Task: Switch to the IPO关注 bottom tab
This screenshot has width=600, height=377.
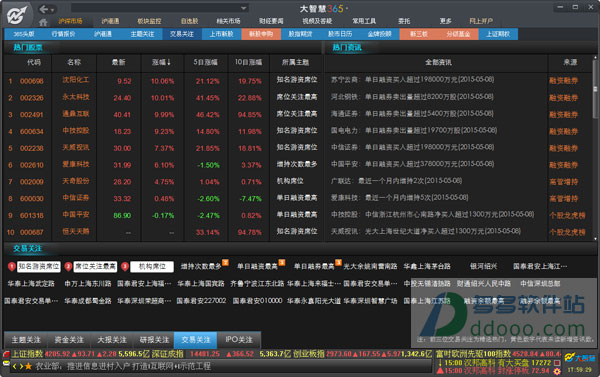Action: (239, 339)
